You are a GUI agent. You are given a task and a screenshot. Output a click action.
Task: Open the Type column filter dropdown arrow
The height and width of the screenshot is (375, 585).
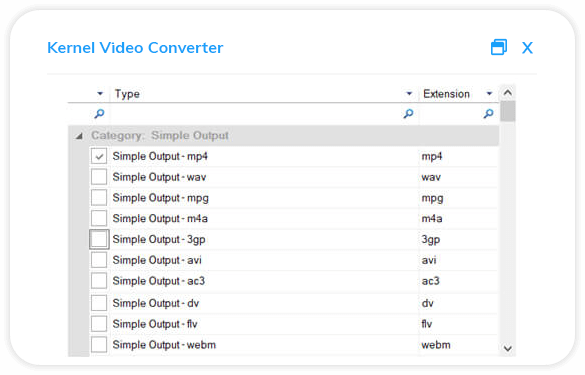tap(409, 94)
